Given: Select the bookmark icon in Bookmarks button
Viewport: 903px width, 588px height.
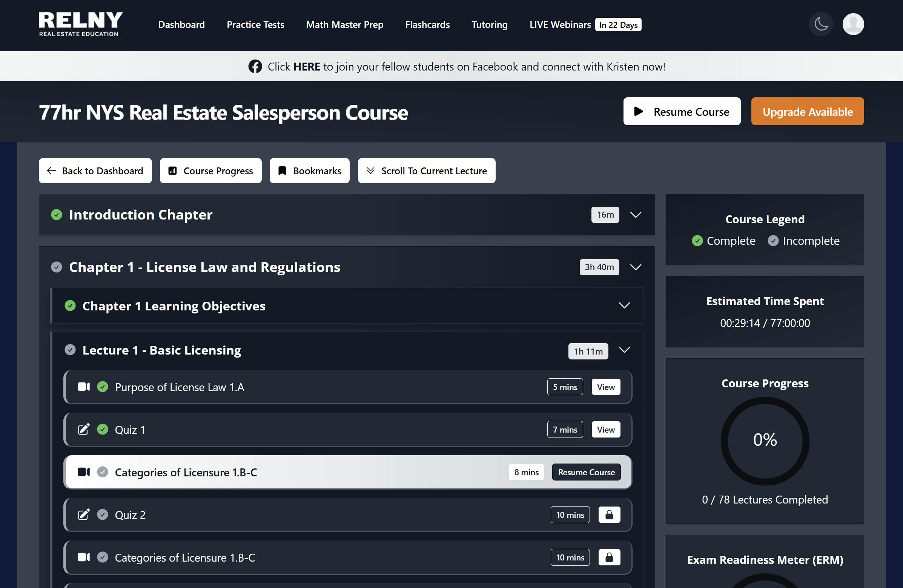Looking at the screenshot, I should pos(282,171).
